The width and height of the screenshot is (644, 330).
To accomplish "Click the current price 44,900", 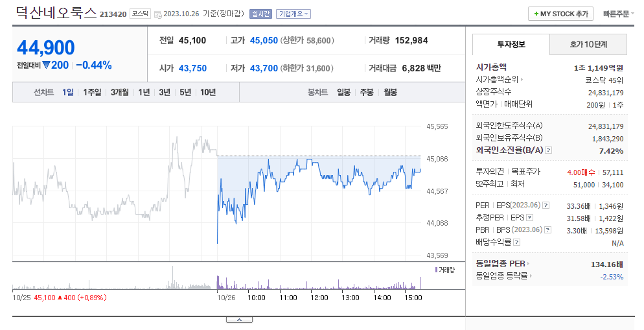I will (46, 48).
